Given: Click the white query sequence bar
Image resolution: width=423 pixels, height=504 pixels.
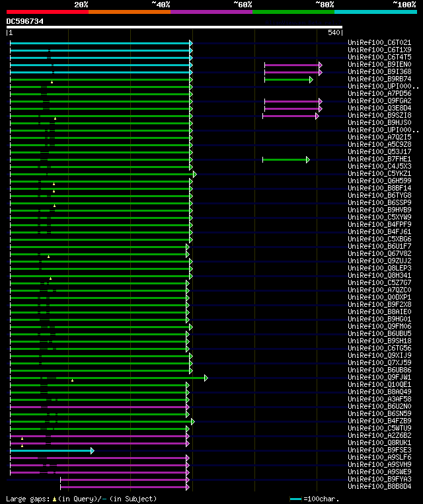Looking at the screenshot, I should point(174,27).
